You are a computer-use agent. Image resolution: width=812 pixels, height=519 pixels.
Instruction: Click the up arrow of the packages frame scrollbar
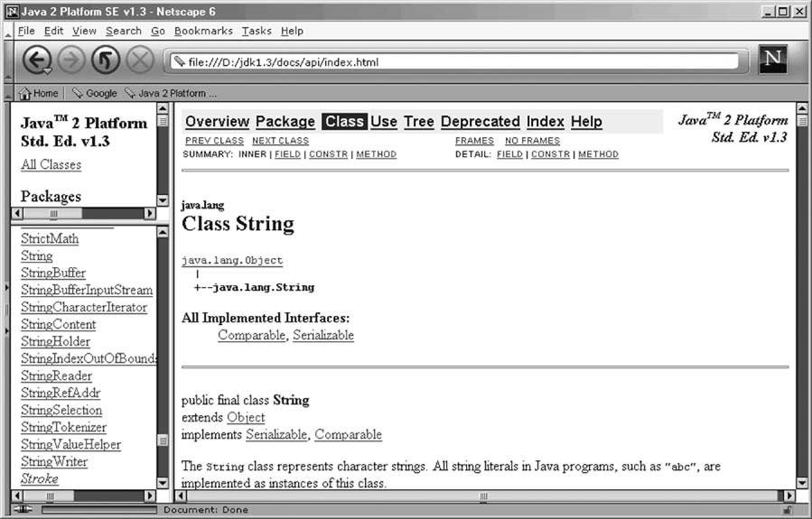click(163, 108)
